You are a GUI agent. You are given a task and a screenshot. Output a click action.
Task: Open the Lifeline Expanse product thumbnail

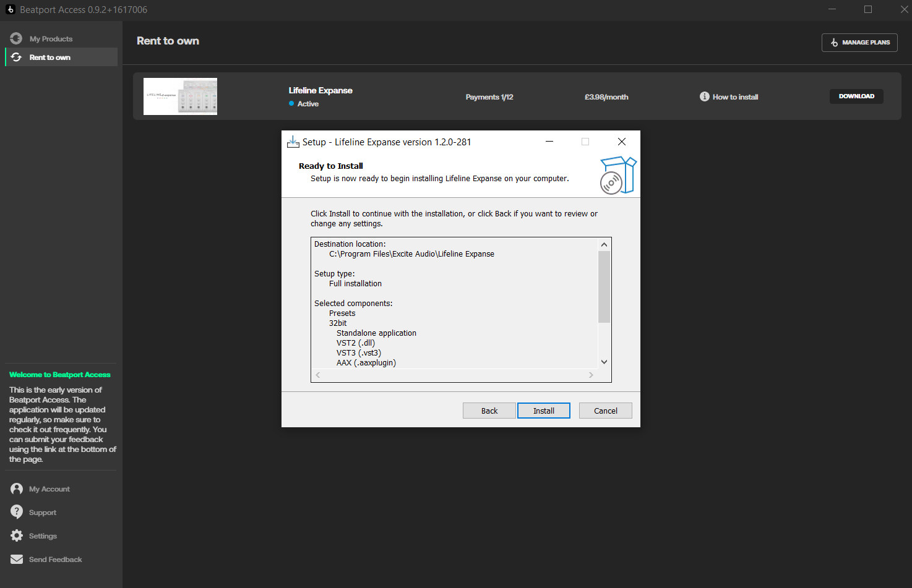point(180,96)
